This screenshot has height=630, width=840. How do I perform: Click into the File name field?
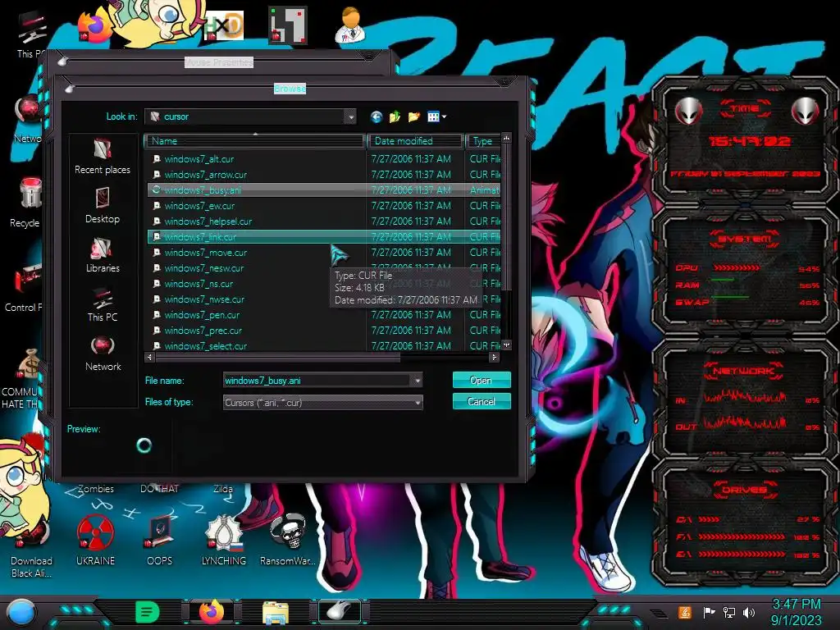click(317, 381)
